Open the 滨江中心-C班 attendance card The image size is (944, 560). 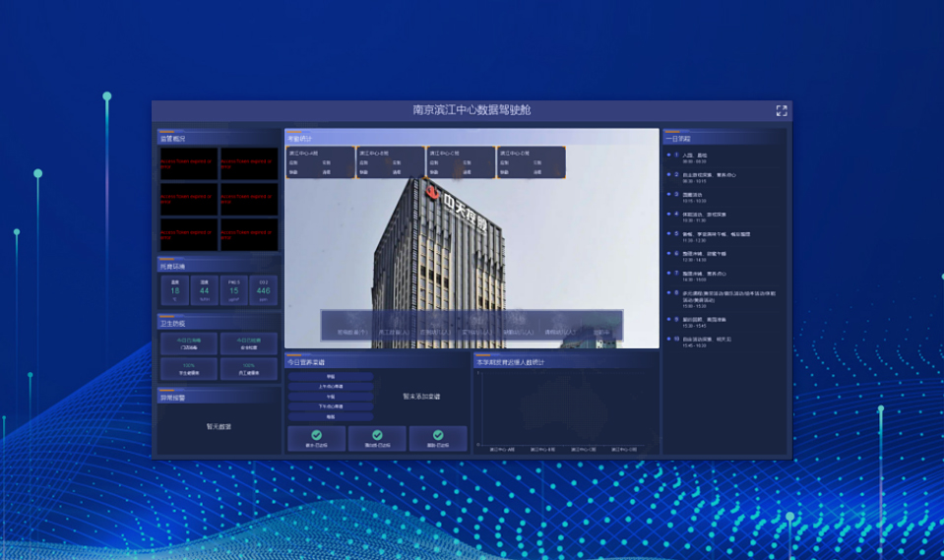(x=461, y=162)
